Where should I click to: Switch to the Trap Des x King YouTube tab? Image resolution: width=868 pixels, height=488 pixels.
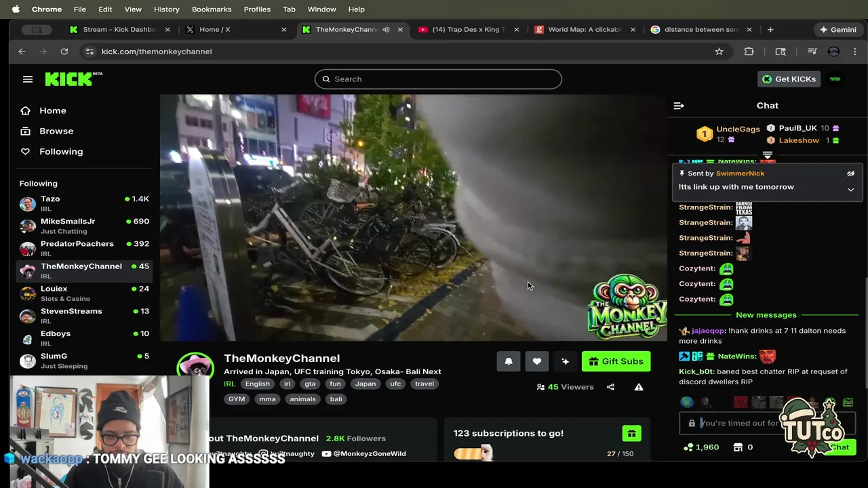tap(469, 30)
